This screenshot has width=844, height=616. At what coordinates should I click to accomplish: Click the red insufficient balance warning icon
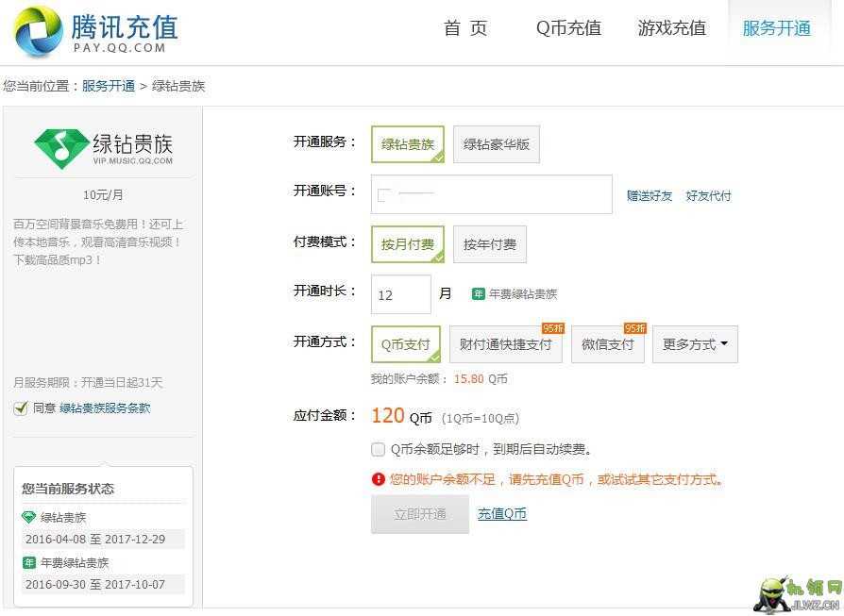[x=379, y=479]
